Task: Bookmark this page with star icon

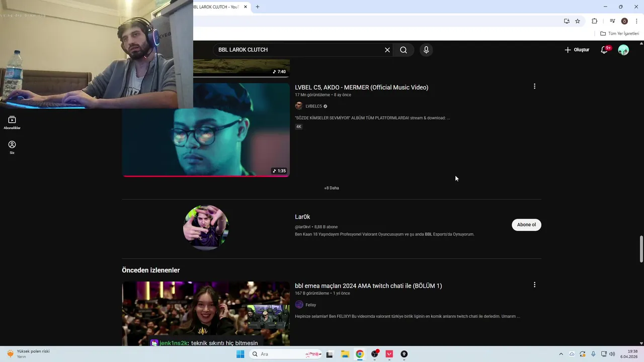Action: pos(578,21)
